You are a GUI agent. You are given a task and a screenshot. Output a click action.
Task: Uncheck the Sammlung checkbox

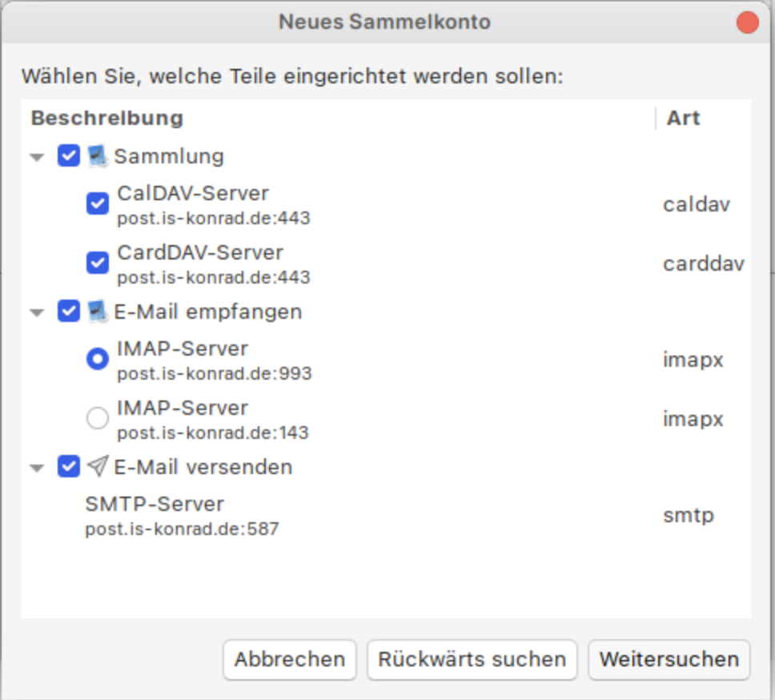[x=69, y=156]
